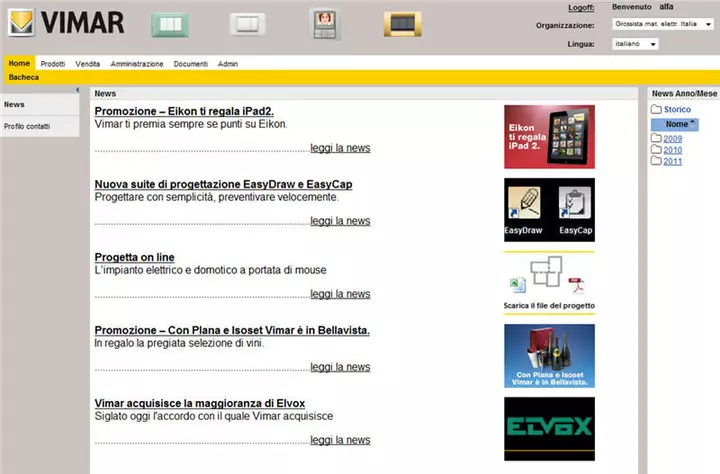Click the text 'In regalo la pregiata selezione di vini.'
The image size is (720, 474).
pos(179,343)
